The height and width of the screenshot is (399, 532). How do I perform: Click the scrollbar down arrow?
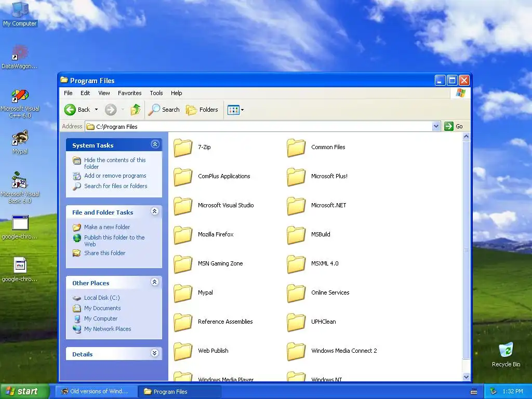point(466,377)
